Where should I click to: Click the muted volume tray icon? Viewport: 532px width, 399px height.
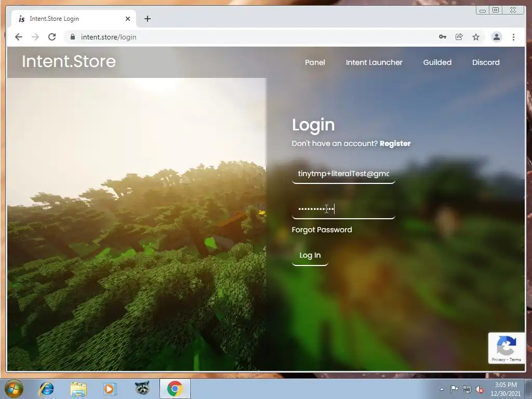click(480, 390)
